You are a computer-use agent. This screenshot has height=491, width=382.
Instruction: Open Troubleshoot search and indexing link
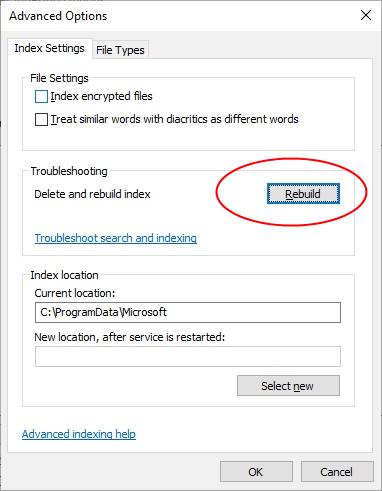click(116, 238)
